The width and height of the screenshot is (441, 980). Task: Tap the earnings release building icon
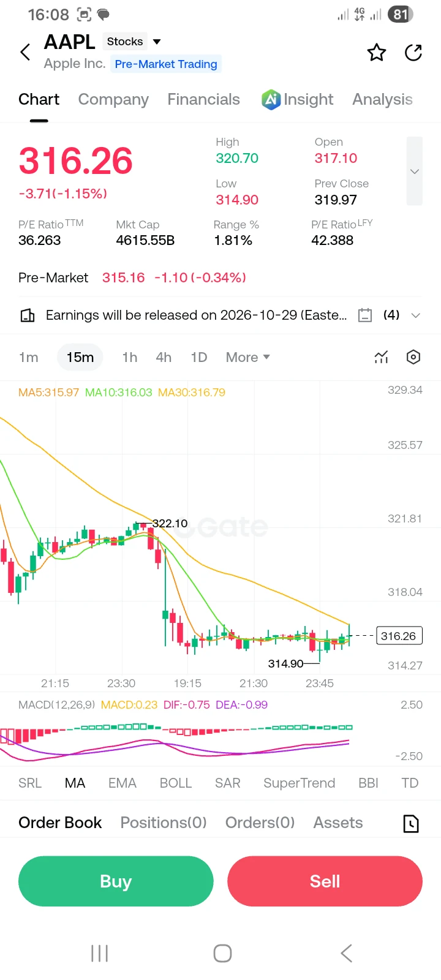pyautogui.click(x=28, y=315)
